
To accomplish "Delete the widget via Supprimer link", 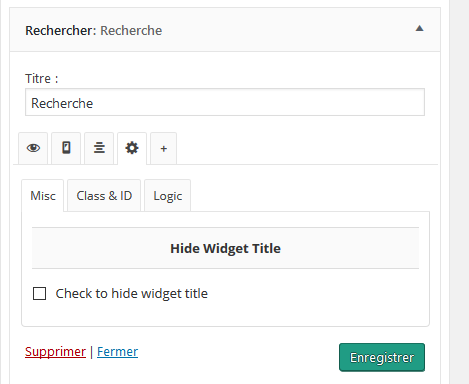I will 55,352.
